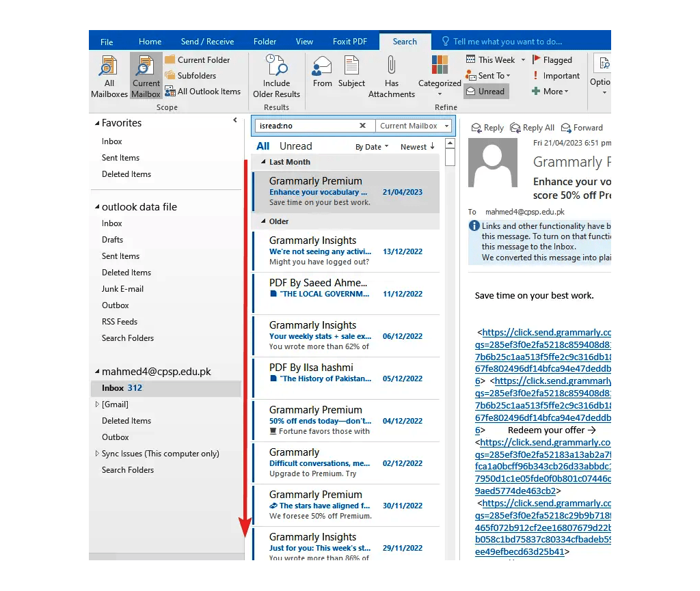Click the Reply icon above the reading pane
The image size is (700, 591).
487,127
